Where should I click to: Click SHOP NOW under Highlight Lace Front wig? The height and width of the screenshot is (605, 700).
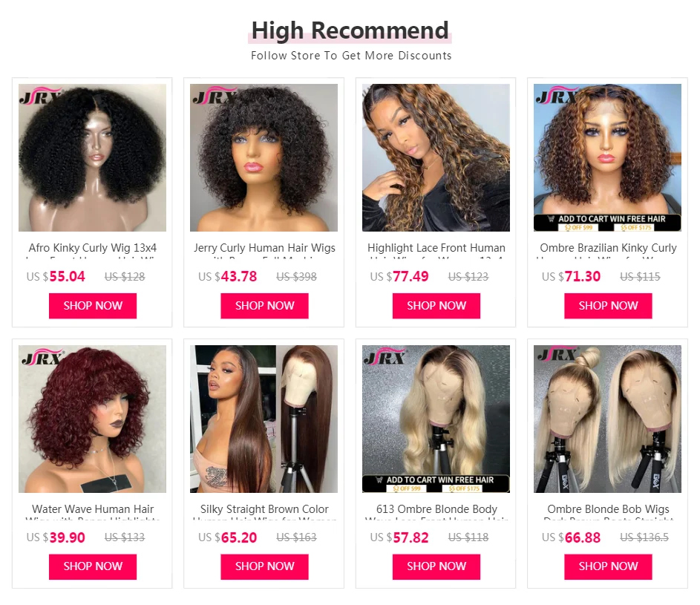pyautogui.click(x=436, y=306)
